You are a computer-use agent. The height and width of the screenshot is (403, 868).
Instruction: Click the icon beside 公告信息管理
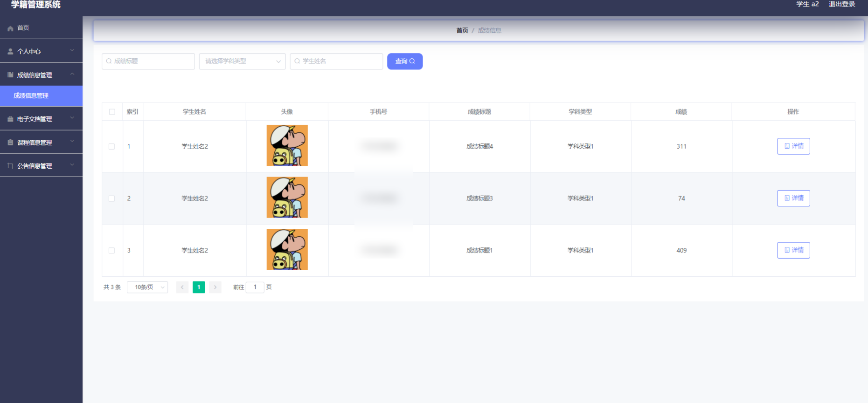(x=10, y=166)
